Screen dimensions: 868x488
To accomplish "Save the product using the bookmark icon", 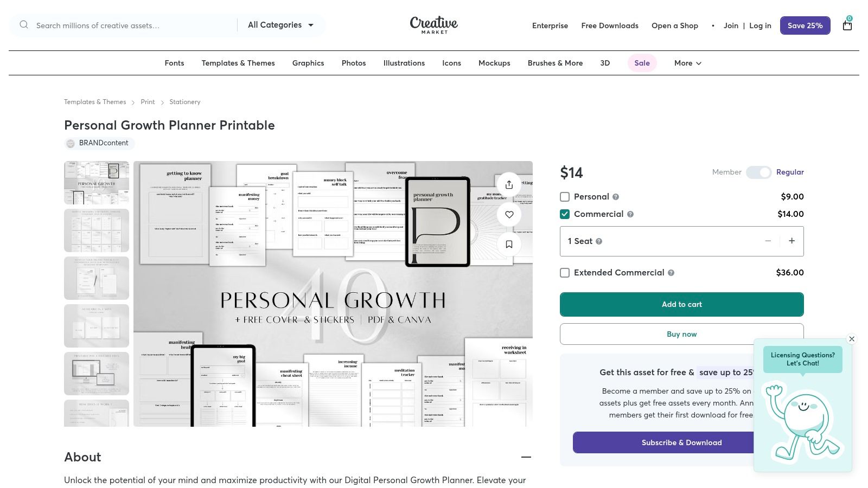I will pos(509,244).
